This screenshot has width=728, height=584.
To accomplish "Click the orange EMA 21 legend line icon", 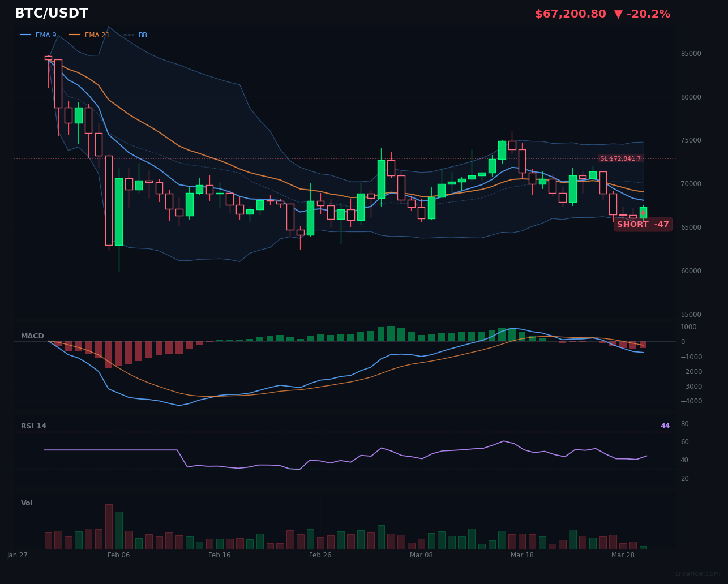I will (74, 35).
